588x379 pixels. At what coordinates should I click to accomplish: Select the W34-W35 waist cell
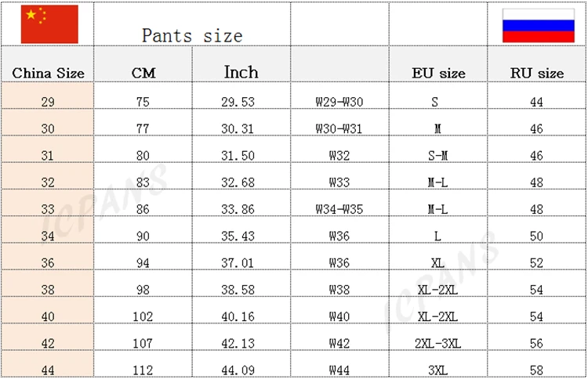[339, 209]
